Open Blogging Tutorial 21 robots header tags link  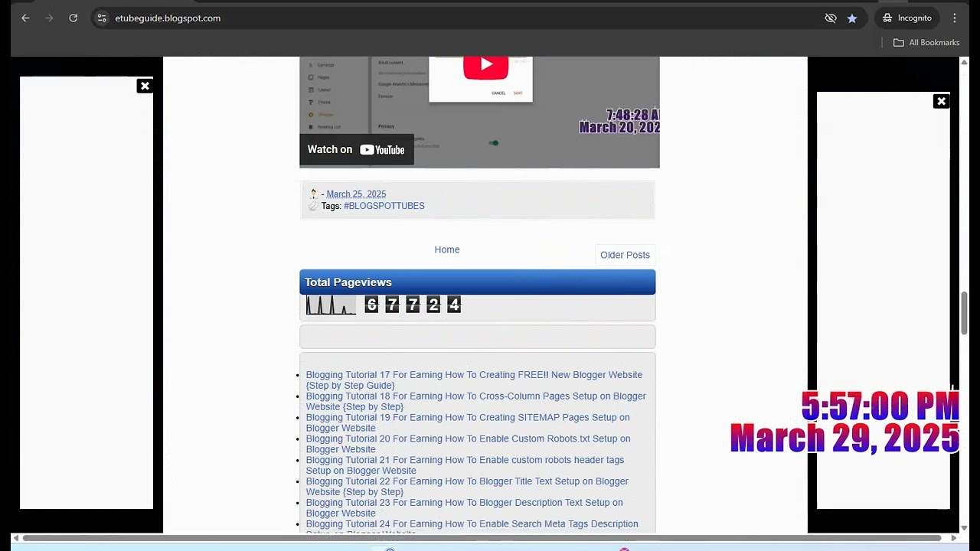(465, 465)
